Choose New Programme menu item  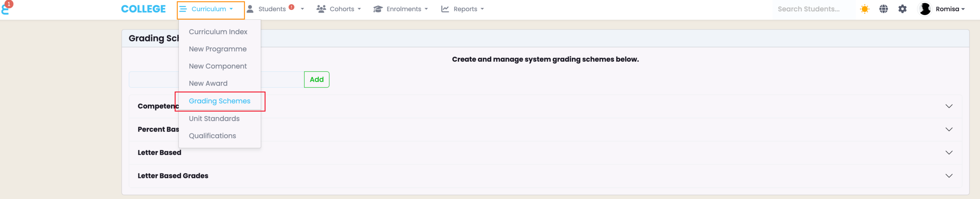tap(217, 49)
